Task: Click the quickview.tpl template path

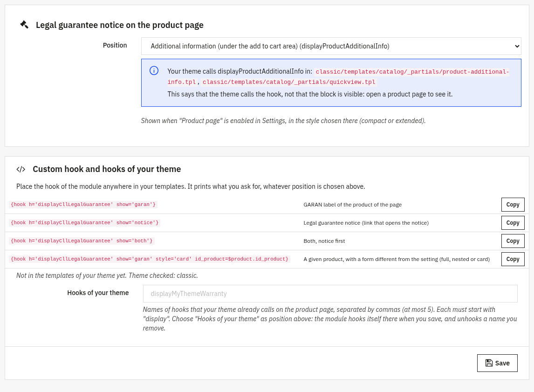Action: [x=289, y=82]
